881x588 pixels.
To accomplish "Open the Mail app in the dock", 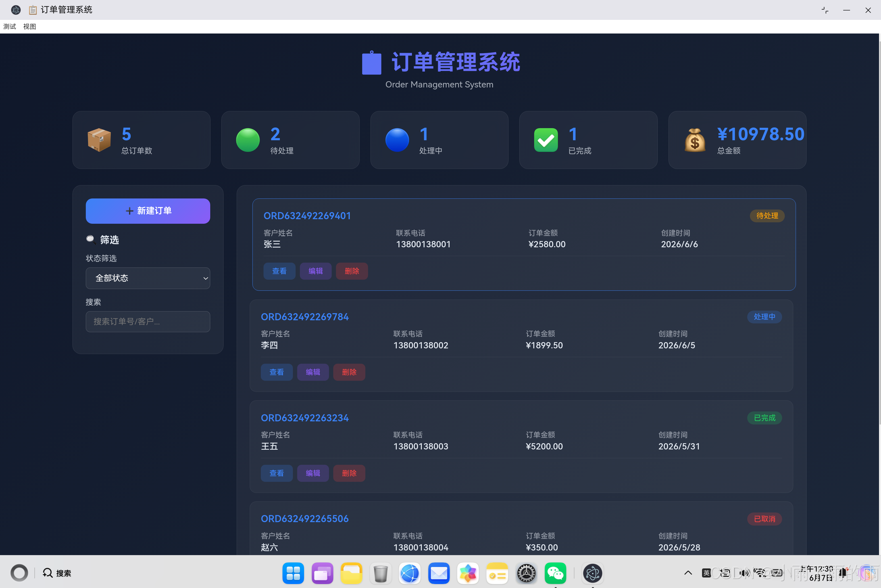I will click(439, 573).
